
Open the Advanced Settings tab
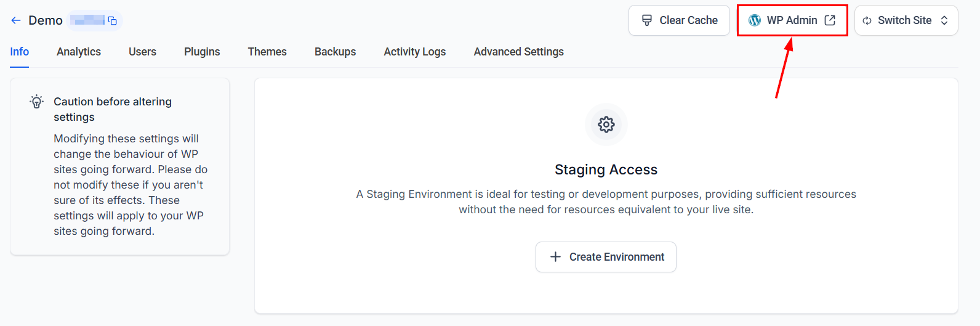point(519,52)
